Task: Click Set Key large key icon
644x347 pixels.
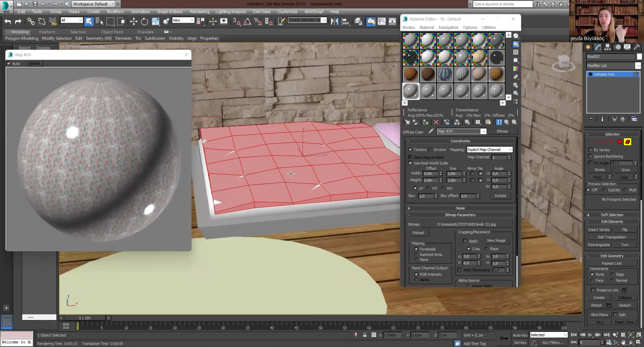Action: (504, 338)
